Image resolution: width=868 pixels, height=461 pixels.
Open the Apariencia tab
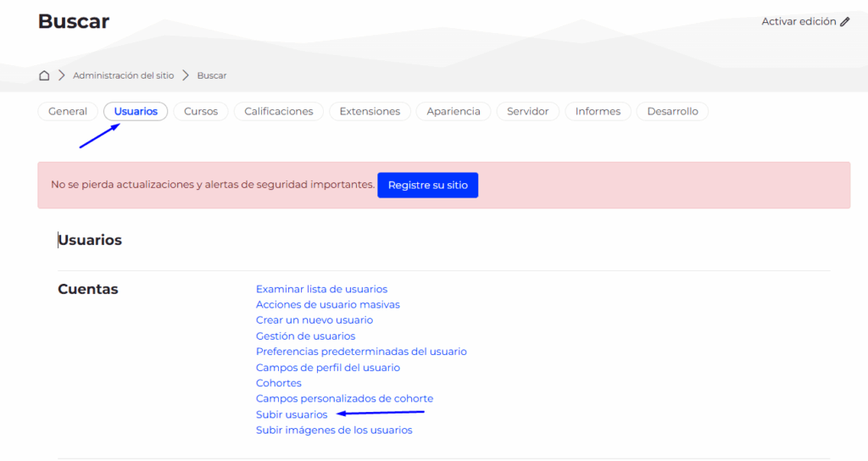tap(453, 112)
